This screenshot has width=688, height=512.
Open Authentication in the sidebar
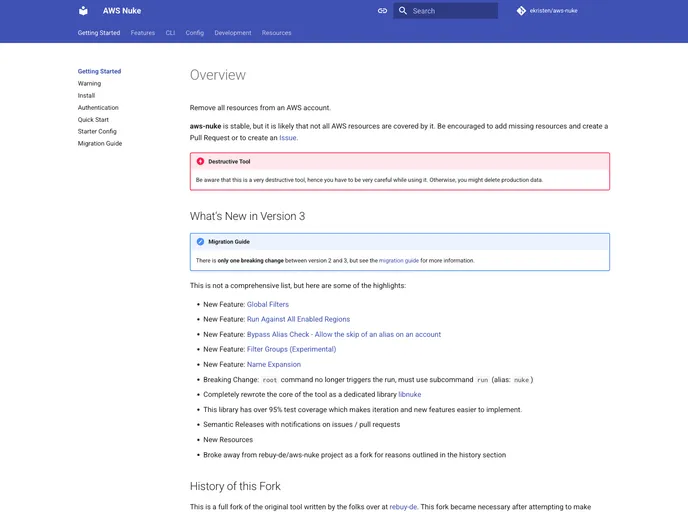98,107
